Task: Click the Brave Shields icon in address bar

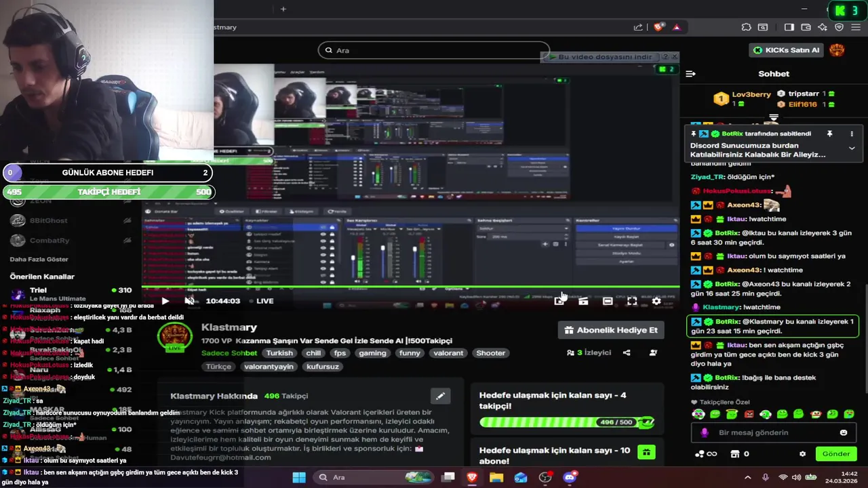Action: 658,27
